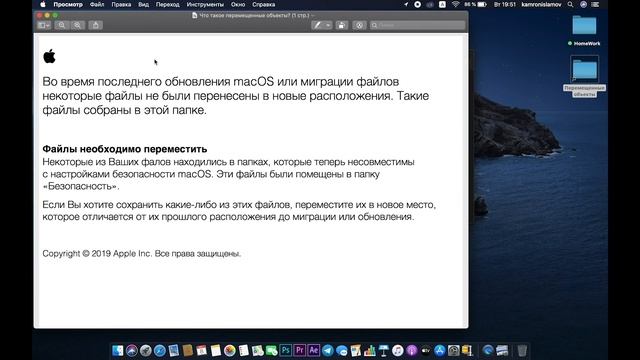Launch Photoshop from the Dock

point(286,351)
